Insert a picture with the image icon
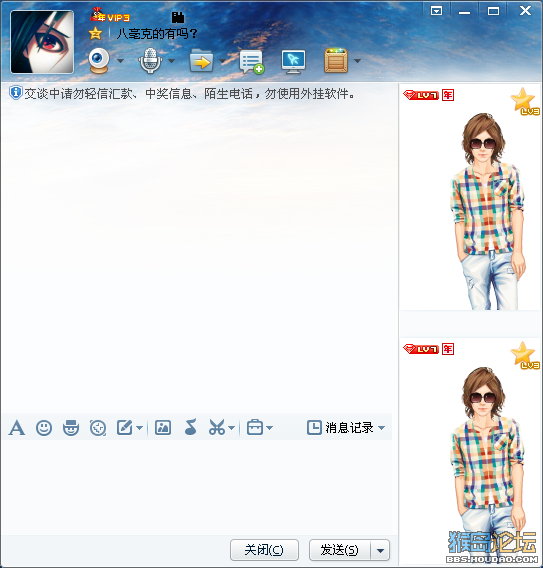Screen dimensions: 543x568 pyautogui.click(x=163, y=428)
